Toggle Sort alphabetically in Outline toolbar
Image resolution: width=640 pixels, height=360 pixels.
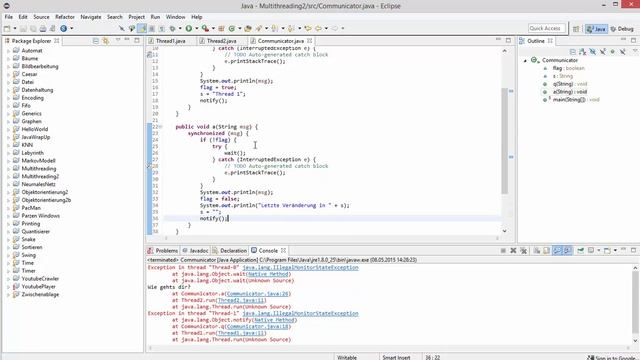(582, 52)
